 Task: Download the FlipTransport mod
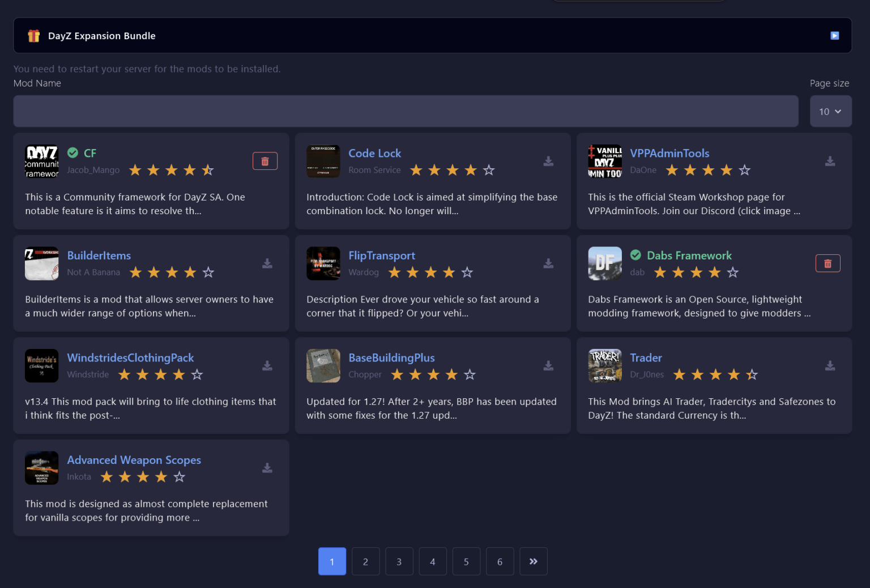click(548, 263)
